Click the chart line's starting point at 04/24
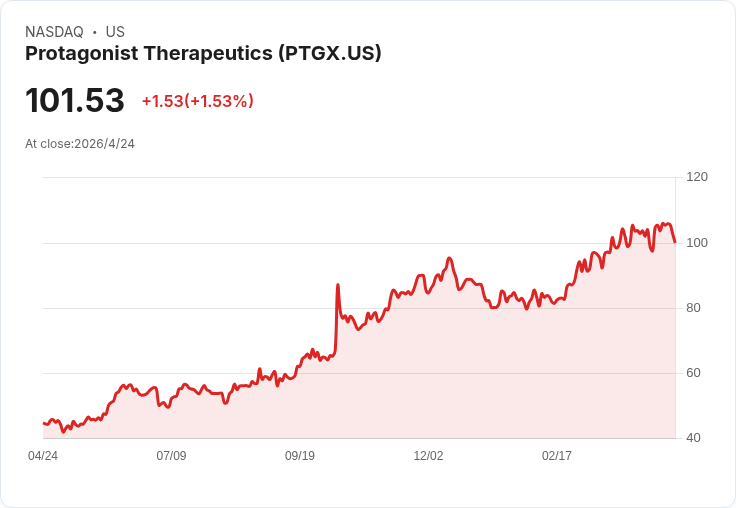 (x=44, y=423)
